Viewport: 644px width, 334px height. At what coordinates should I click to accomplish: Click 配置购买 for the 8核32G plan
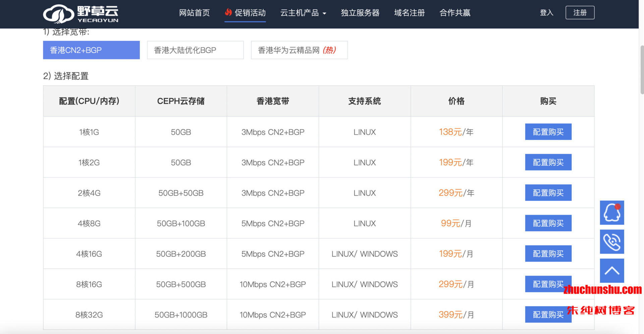click(x=548, y=315)
